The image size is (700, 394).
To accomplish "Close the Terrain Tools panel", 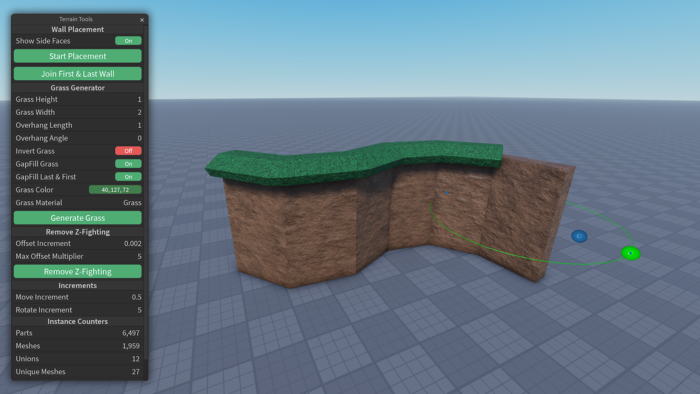I will (142, 20).
